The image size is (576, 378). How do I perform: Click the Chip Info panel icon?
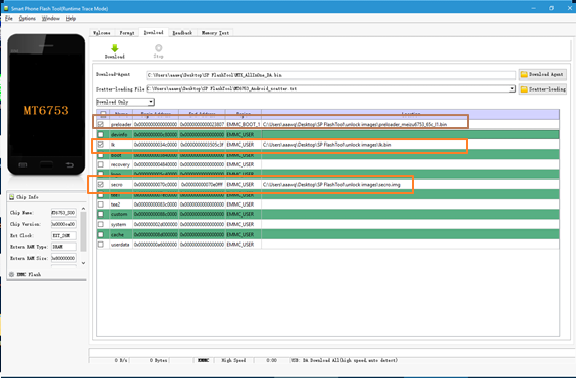(11, 197)
